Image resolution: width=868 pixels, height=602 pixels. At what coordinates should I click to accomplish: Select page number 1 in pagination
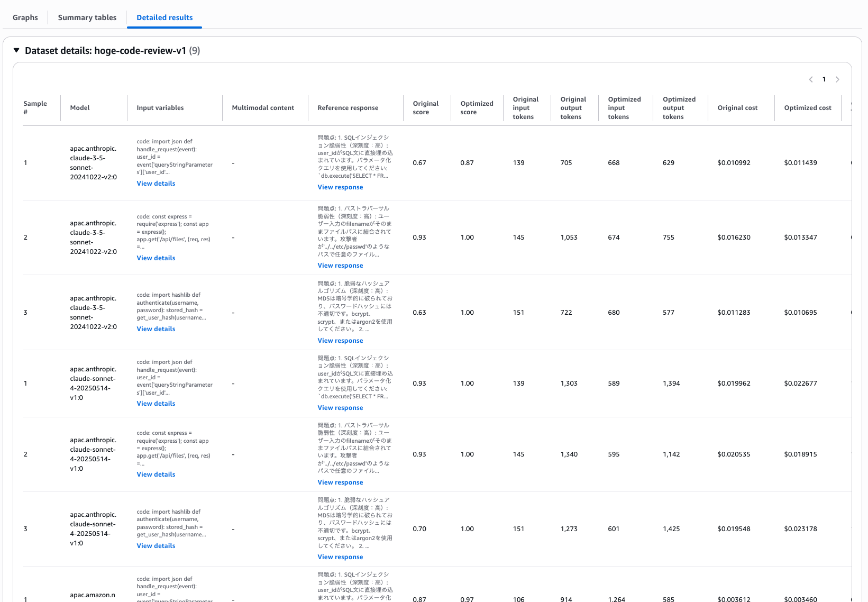[x=824, y=79]
